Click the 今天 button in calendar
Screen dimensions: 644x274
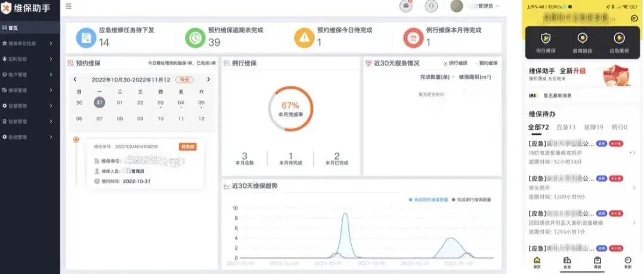[x=188, y=79]
